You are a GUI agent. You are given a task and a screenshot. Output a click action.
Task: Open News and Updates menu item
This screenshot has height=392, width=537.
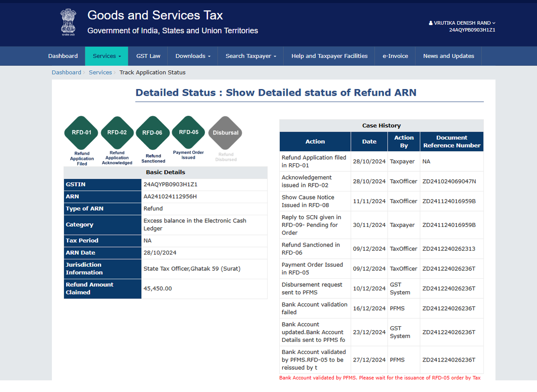448,56
